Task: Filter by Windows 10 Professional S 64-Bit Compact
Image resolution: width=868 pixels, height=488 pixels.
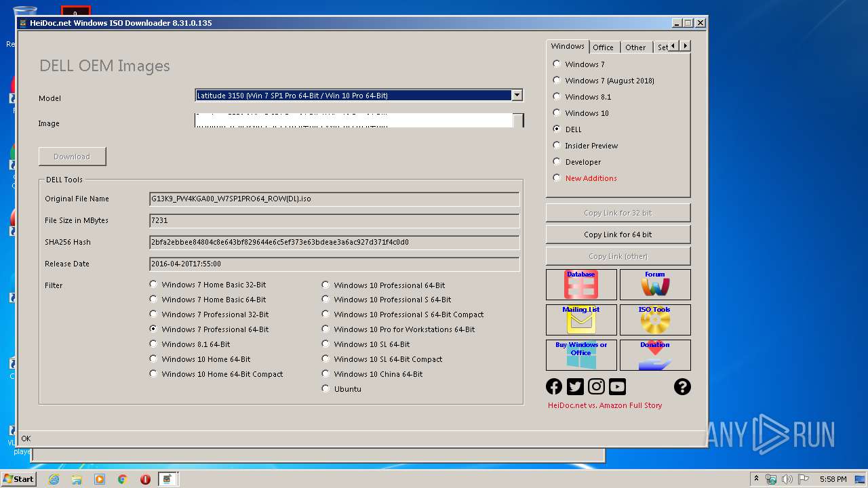Action: 325,314
